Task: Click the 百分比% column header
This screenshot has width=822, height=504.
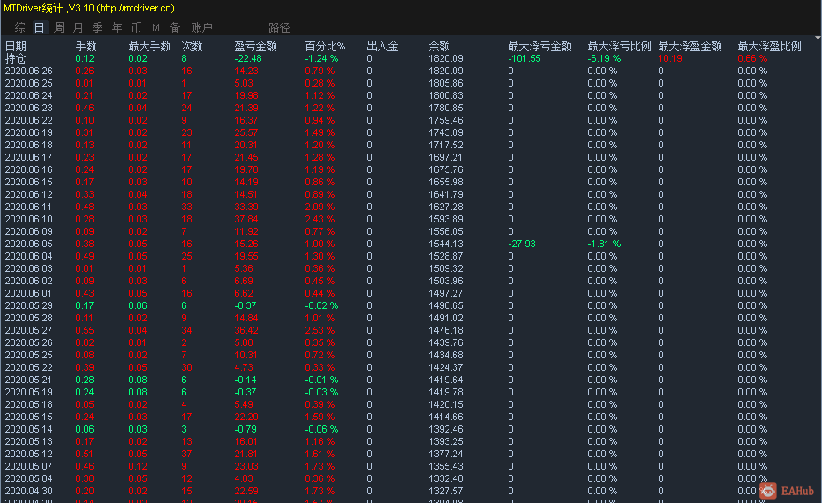Action: pyautogui.click(x=325, y=47)
